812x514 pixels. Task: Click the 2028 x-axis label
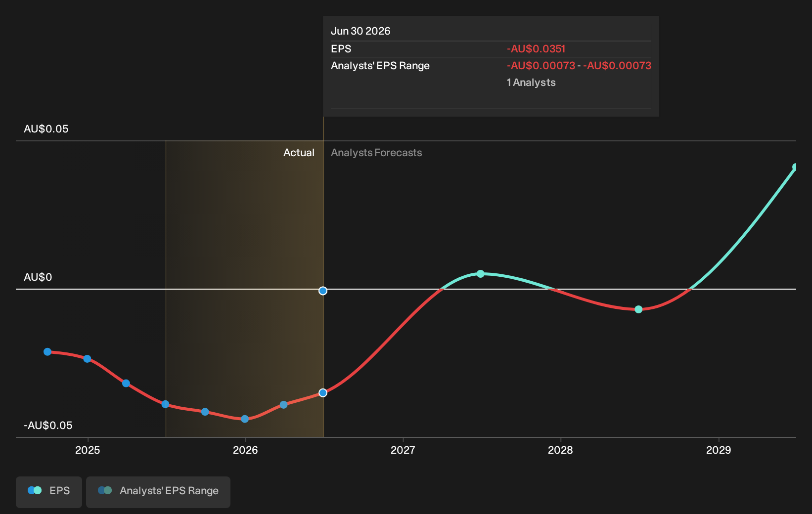[560, 450]
